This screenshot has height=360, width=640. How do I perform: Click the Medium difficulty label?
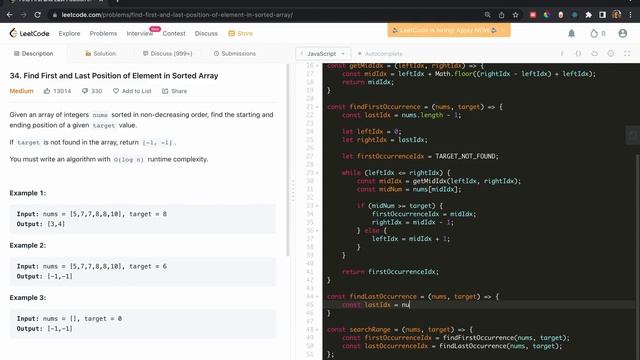22,91
